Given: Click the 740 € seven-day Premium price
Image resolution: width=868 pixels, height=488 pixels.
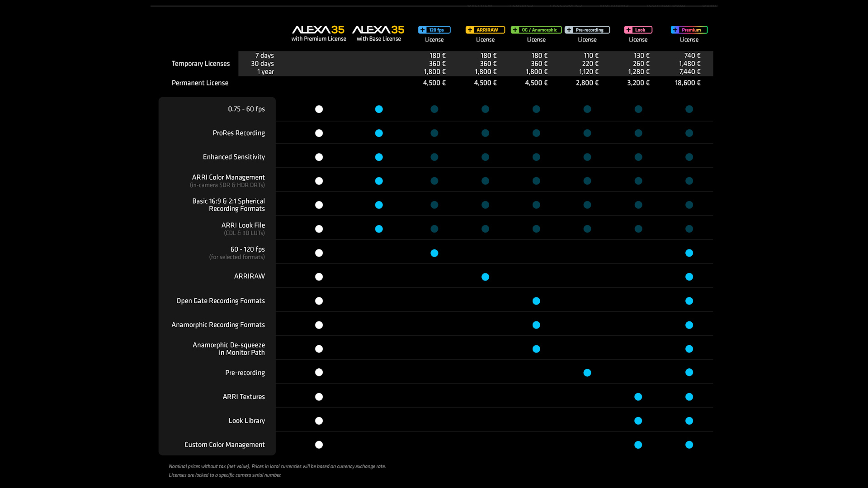Looking at the screenshot, I should (x=692, y=56).
